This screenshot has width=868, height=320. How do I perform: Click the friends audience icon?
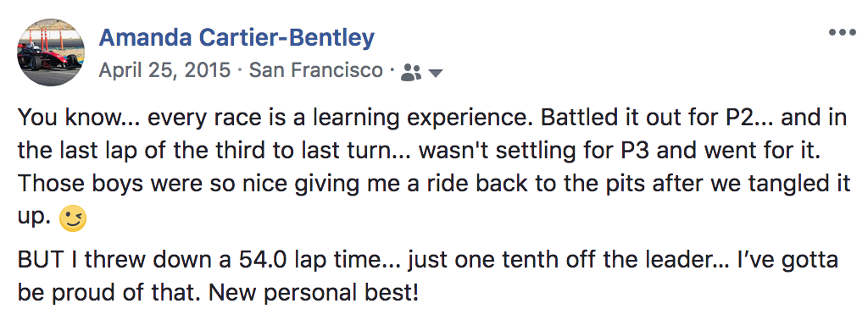click(x=411, y=72)
